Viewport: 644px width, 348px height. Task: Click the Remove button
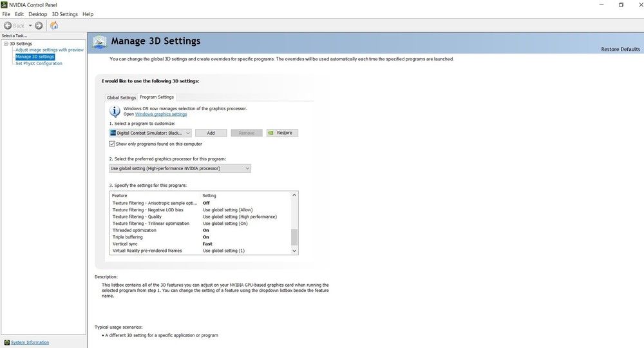(x=247, y=133)
